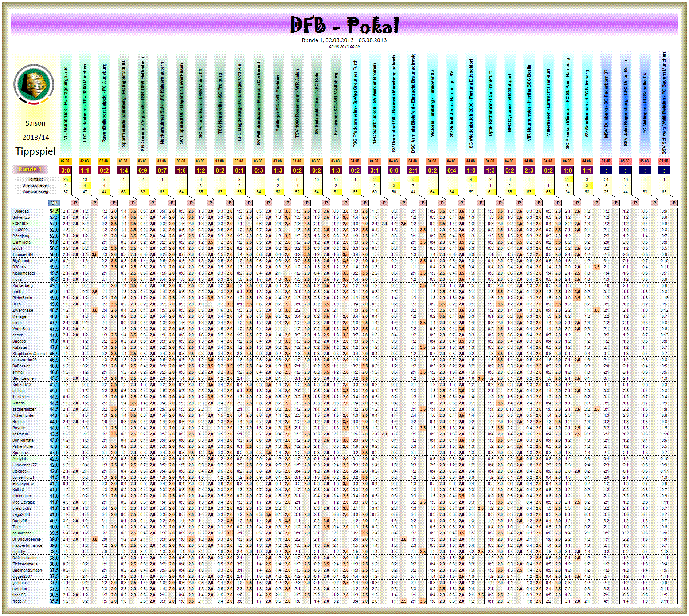The width and height of the screenshot is (689, 616).
Task: Click the player name 'Don Rumata'
Action: 23,440
